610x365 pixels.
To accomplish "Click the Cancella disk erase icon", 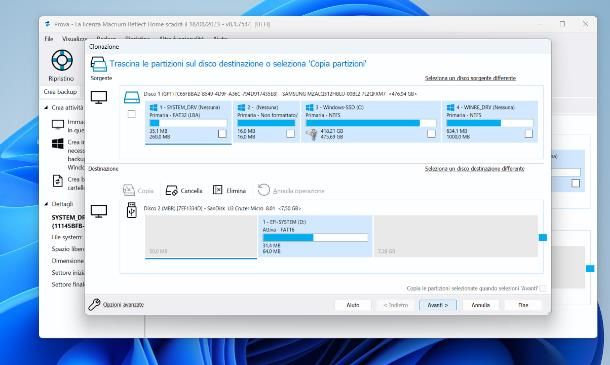I will click(172, 190).
